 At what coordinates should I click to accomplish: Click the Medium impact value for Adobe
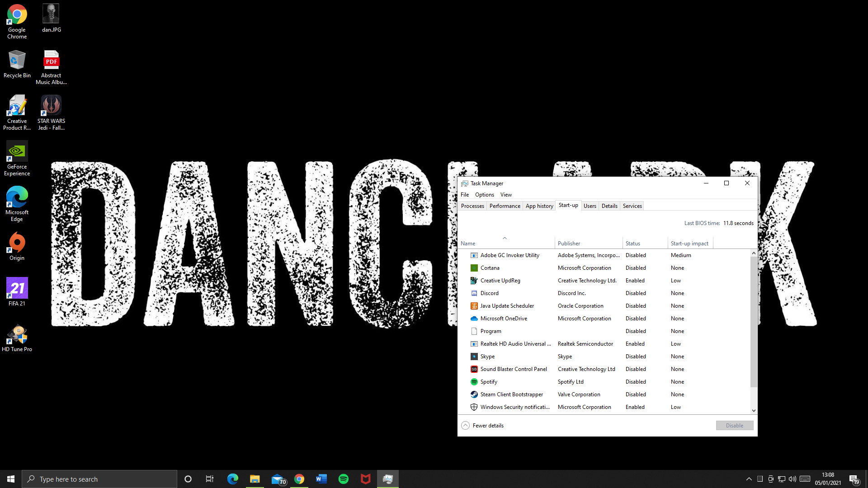681,255
